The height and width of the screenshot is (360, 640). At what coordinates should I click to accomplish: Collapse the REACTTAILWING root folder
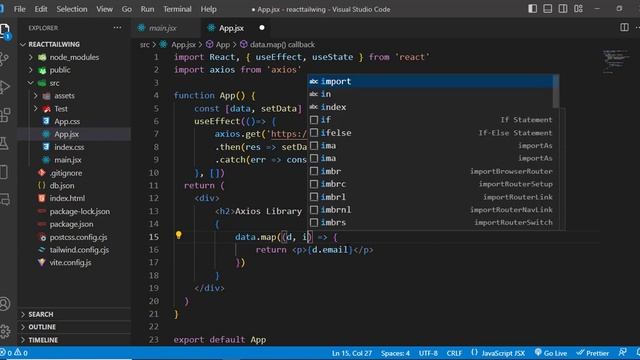tap(54, 44)
